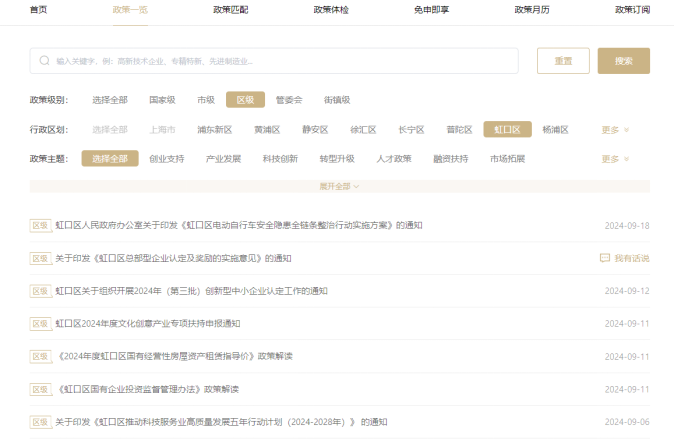Filter theme by 市场拓展
Viewport: 674px width, 440px height.
[x=507, y=159]
